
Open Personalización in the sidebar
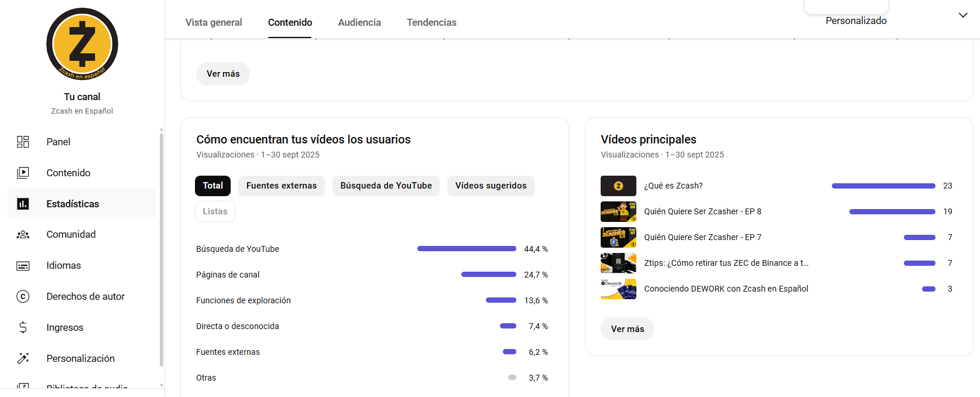coord(82,358)
